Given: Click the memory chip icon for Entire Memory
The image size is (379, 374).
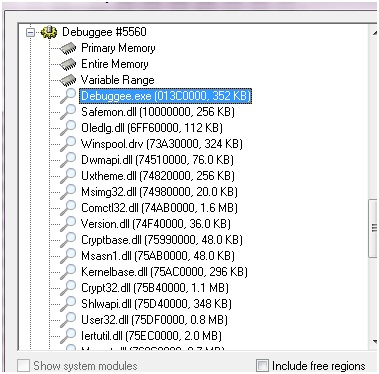Looking at the screenshot, I should click(x=68, y=64).
